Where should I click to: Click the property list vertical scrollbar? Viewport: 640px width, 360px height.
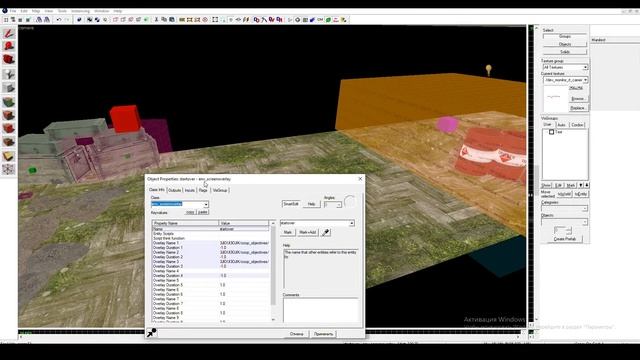point(273,271)
